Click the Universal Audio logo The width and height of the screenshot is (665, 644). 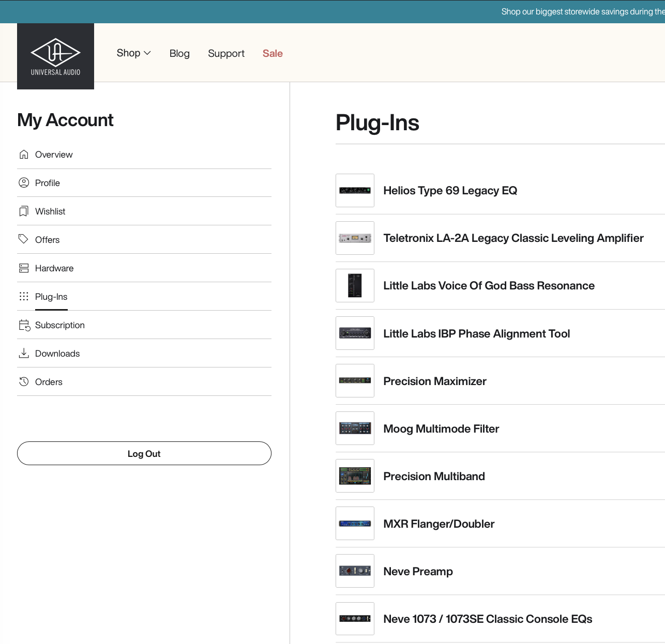pos(55,56)
